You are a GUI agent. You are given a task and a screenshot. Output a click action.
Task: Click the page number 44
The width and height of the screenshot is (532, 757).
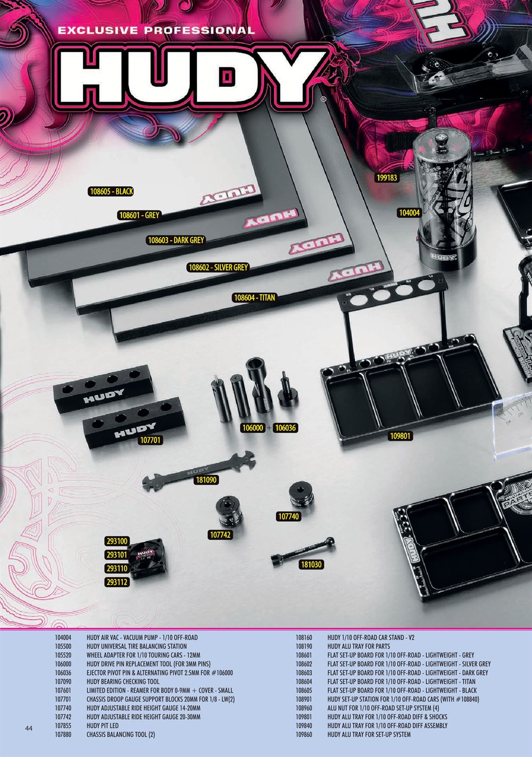[x=29, y=728]
